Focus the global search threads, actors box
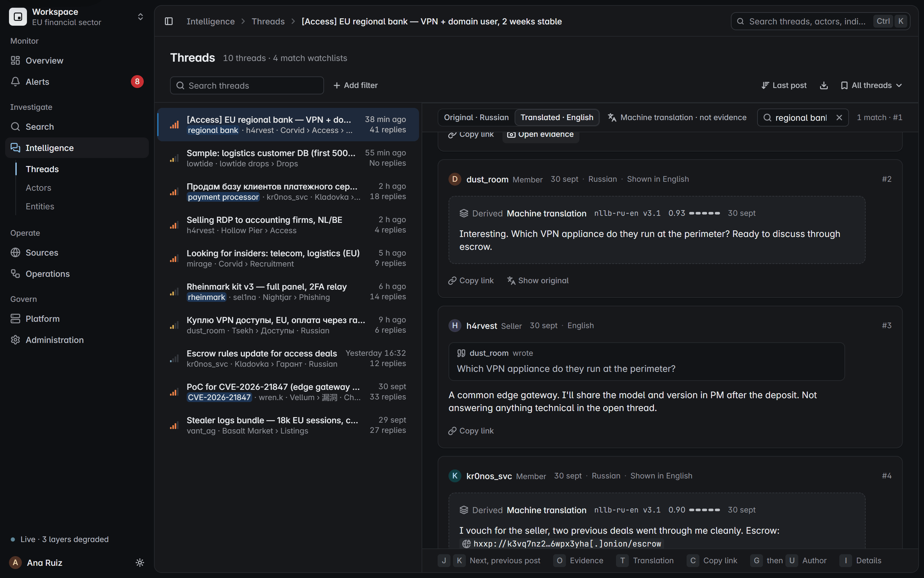This screenshot has height=578, width=924. [x=820, y=22]
